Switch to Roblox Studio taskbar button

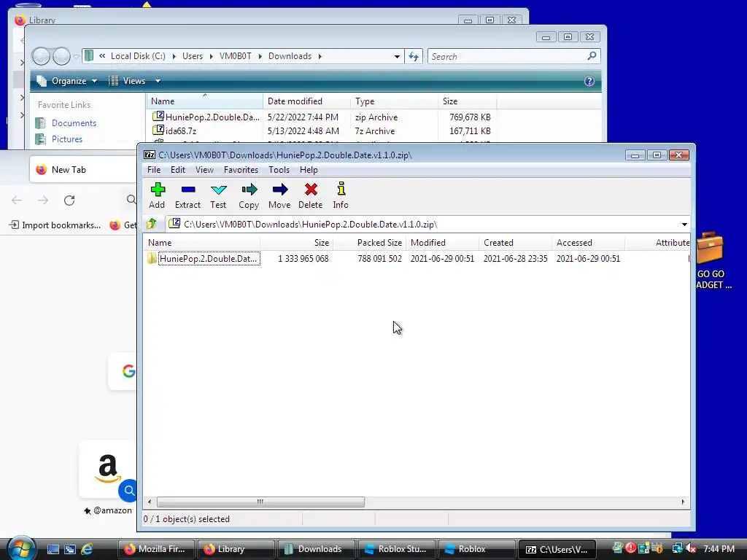pos(396,549)
